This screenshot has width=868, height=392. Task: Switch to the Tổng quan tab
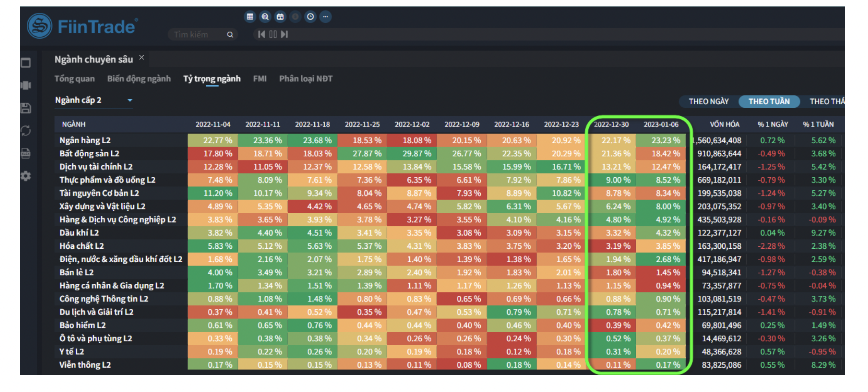(x=75, y=79)
